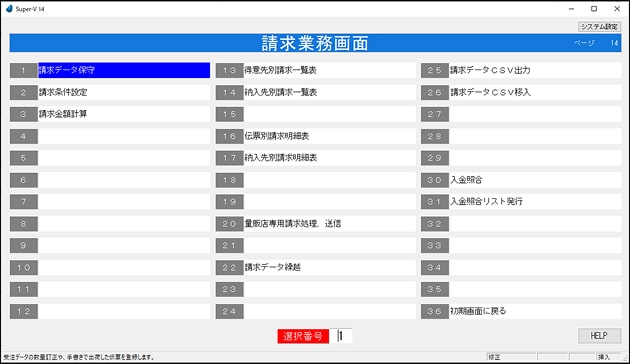630x364 pixels.
Task: Select menu item 請求金額計算
Action: [124, 114]
